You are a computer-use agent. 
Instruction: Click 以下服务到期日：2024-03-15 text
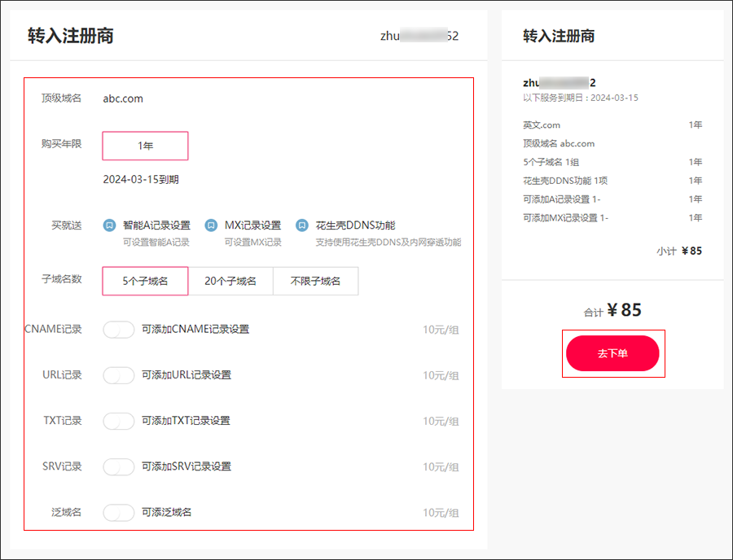click(581, 98)
